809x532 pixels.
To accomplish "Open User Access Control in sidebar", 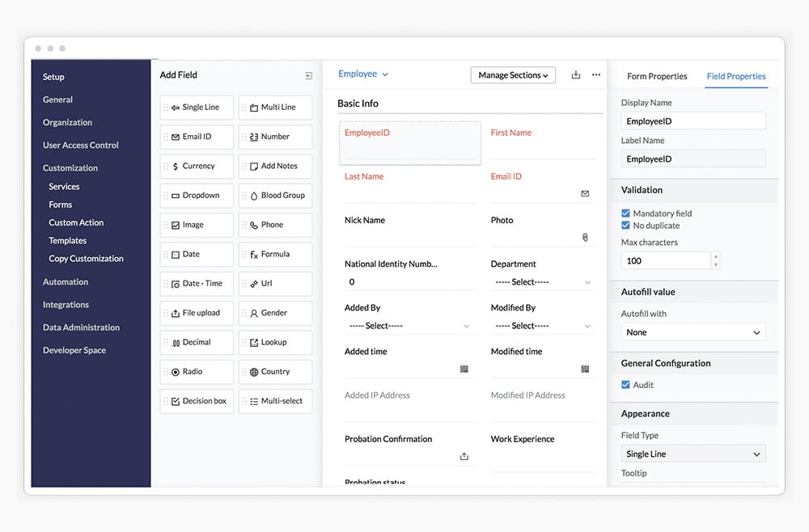I will [80, 145].
